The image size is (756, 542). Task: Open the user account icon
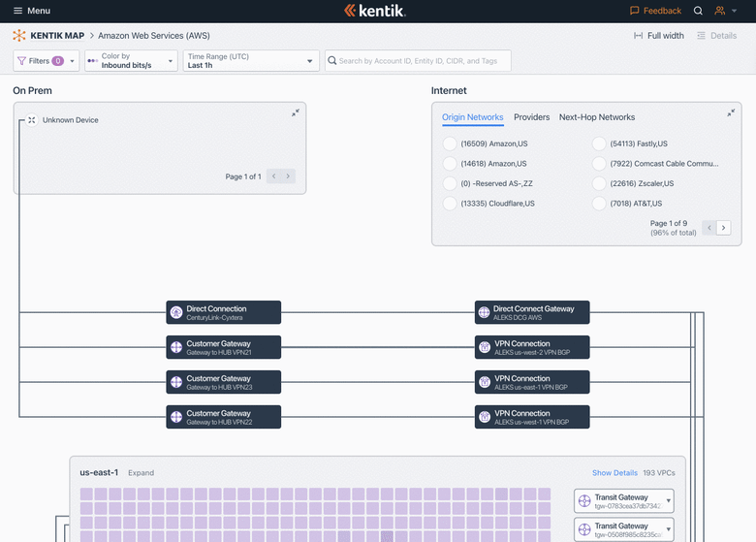pyautogui.click(x=719, y=11)
